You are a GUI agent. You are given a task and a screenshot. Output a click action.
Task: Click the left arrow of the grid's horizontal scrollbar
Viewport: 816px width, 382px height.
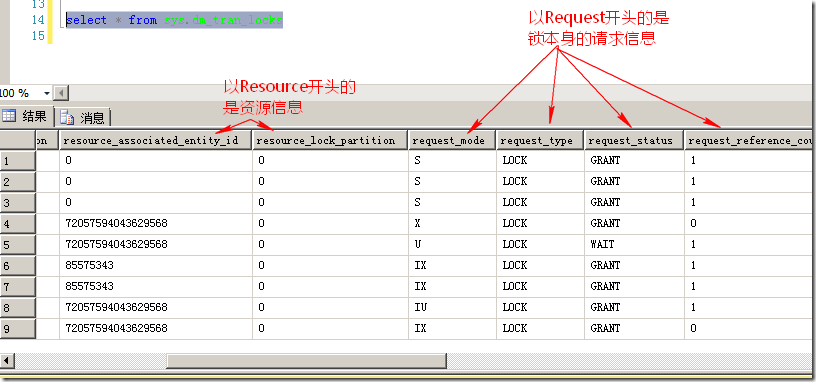pos(7,361)
